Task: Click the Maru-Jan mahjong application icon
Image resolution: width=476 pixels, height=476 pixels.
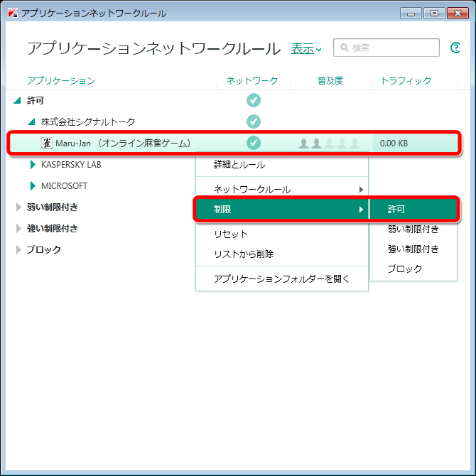Action: [x=47, y=143]
